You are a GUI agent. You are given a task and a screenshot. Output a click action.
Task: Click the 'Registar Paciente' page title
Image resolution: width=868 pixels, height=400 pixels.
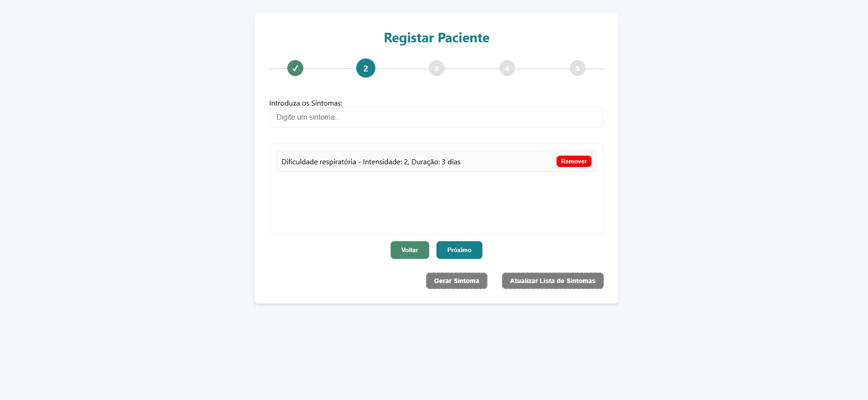pyautogui.click(x=436, y=38)
